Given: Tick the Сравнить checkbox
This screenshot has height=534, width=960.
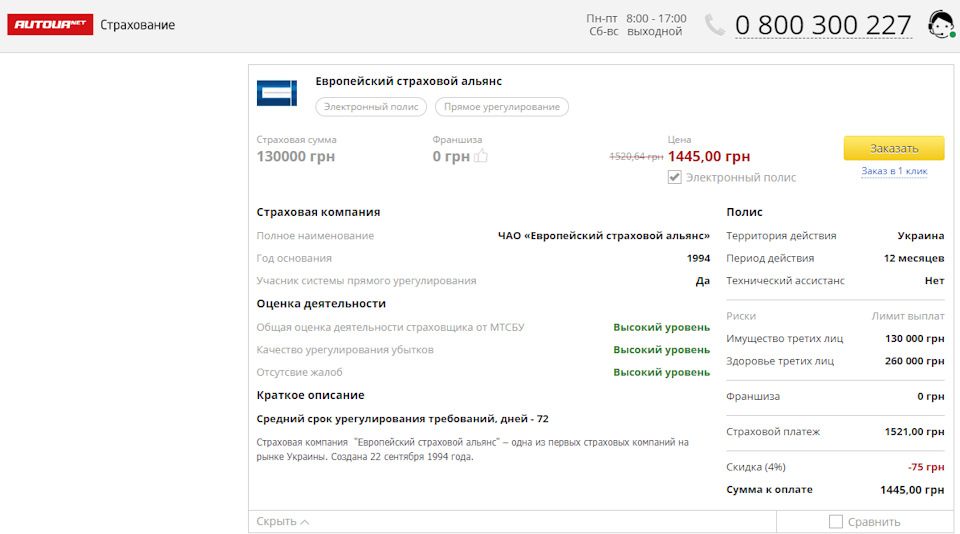Looking at the screenshot, I should point(835,521).
